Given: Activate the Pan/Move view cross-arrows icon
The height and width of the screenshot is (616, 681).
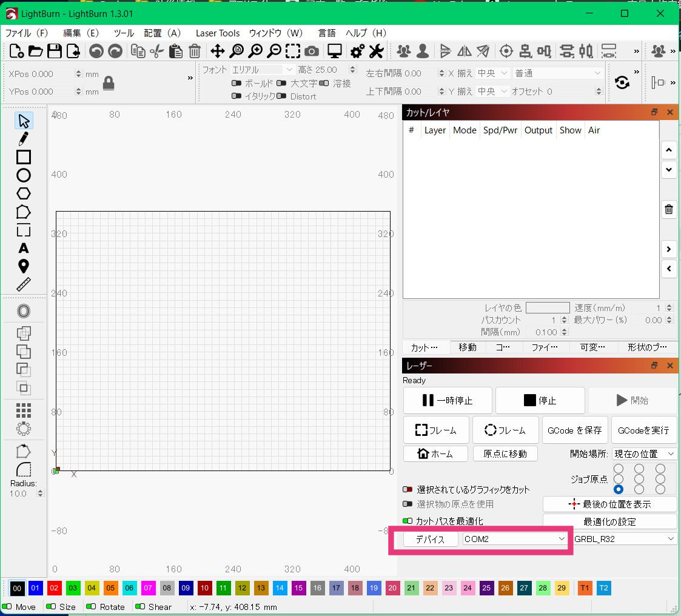Looking at the screenshot, I should click(x=217, y=51).
